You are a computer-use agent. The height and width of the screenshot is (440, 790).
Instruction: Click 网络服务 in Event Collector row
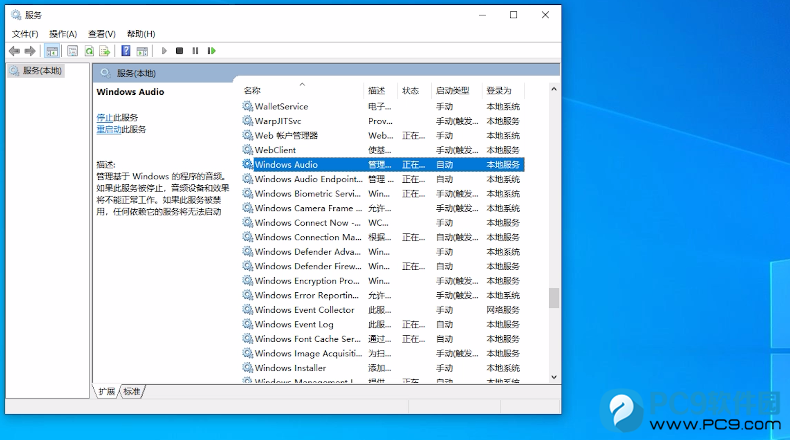click(503, 309)
